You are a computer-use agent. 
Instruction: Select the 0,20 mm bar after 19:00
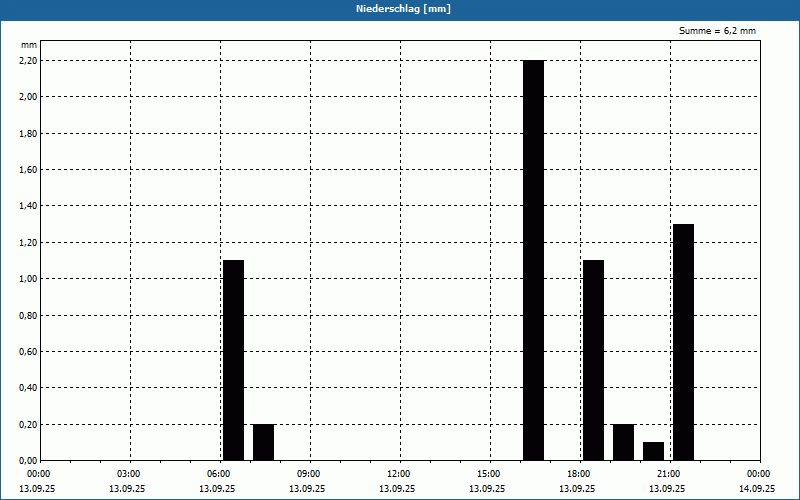click(x=623, y=442)
